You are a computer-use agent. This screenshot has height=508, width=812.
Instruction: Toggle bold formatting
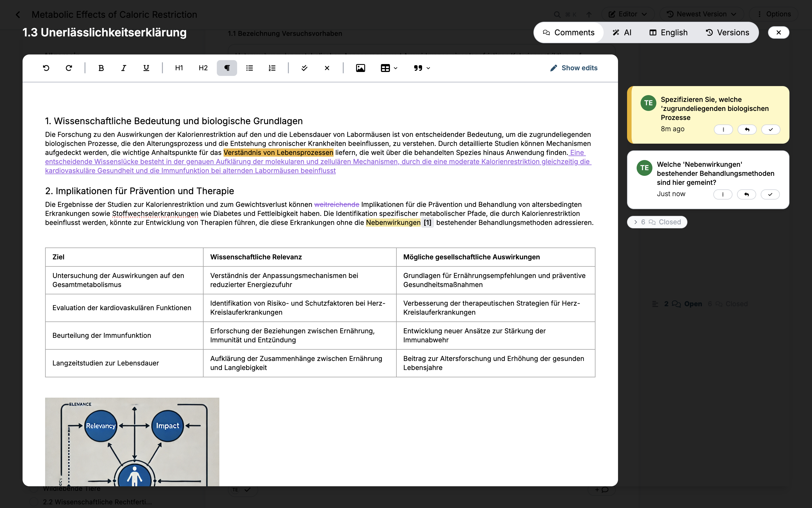pyautogui.click(x=101, y=68)
